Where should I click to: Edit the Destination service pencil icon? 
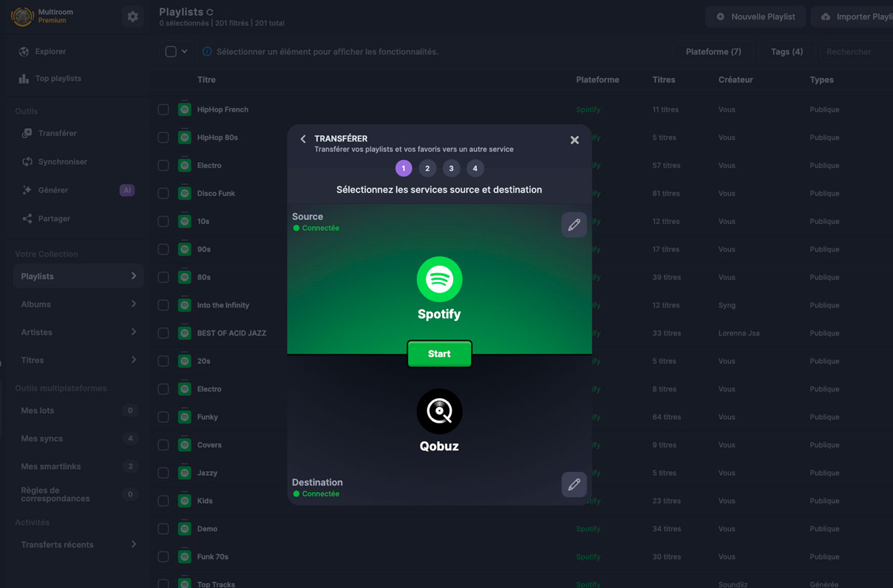click(x=574, y=485)
